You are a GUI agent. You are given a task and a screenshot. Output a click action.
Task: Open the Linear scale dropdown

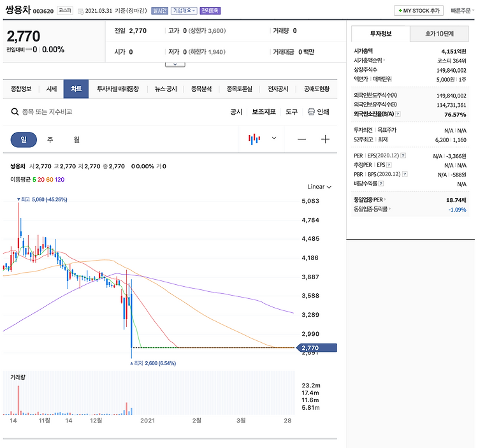[319, 187]
